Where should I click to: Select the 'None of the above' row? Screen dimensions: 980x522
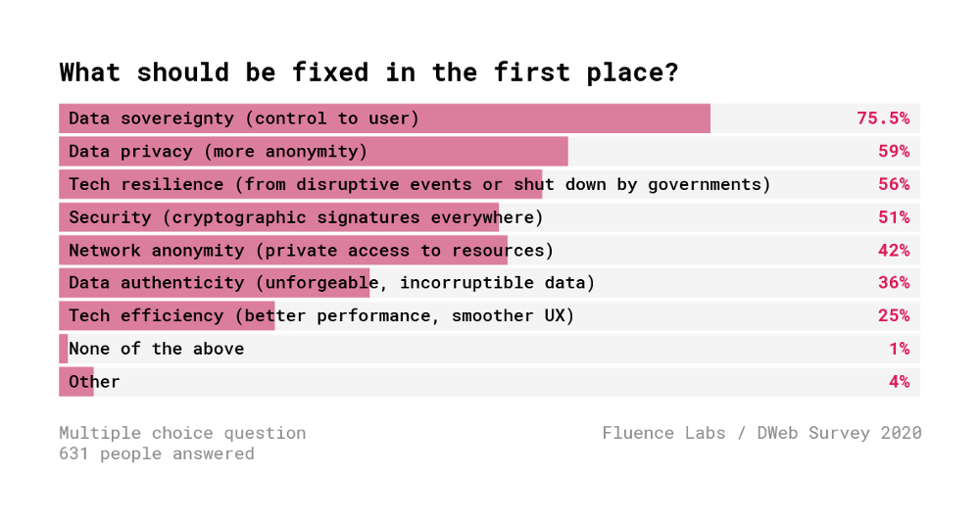(x=489, y=349)
